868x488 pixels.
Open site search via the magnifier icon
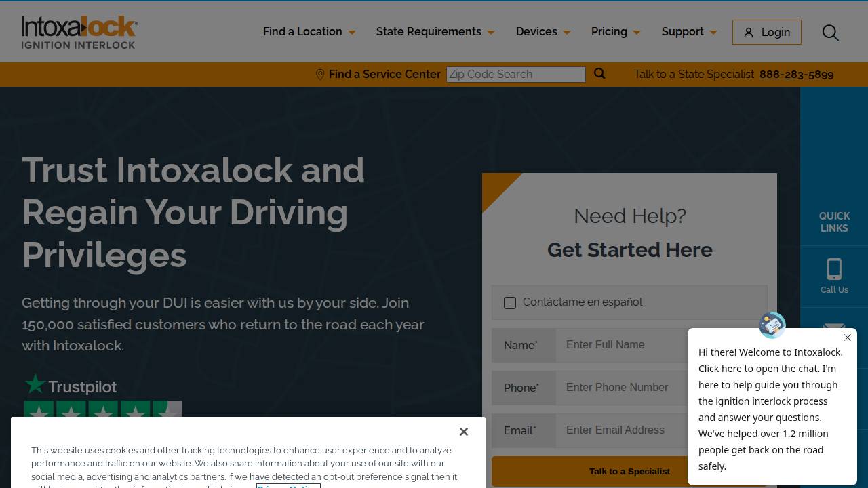tap(830, 32)
